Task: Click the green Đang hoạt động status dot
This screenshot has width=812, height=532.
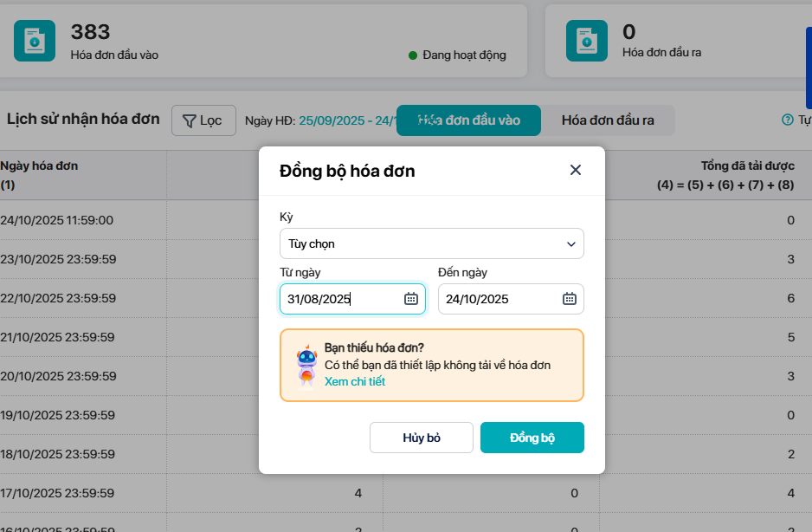Action: coord(413,55)
